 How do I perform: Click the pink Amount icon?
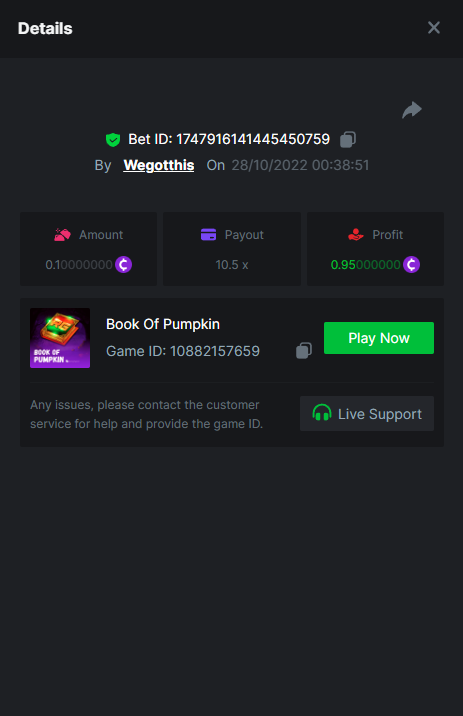(63, 235)
